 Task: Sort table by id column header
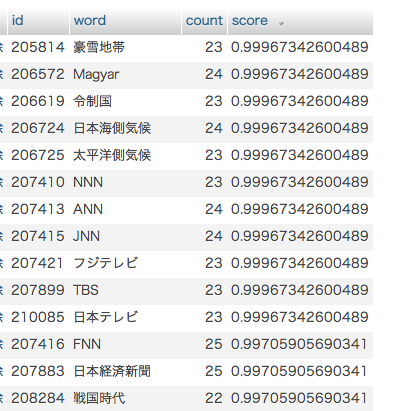click(18, 21)
